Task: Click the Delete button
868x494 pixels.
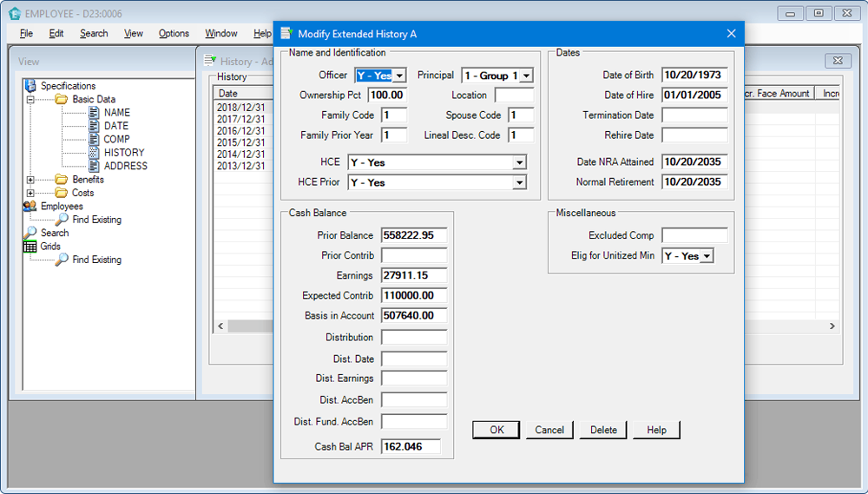Action: pyautogui.click(x=603, y=430)
